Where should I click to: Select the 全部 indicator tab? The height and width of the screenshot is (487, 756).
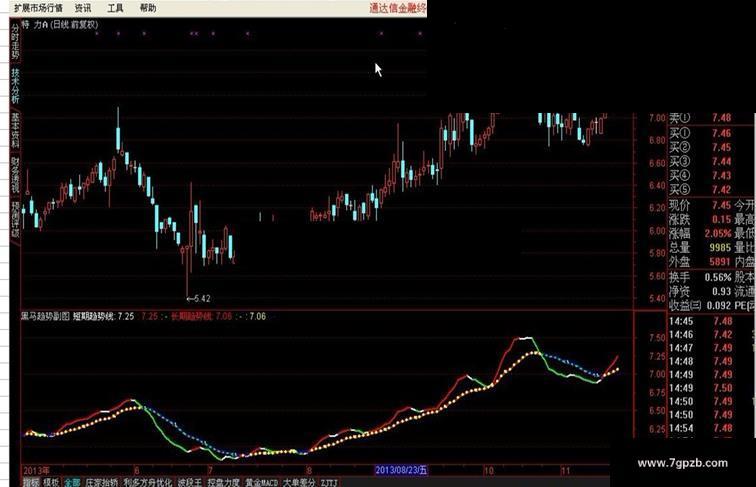coord(72,482)
